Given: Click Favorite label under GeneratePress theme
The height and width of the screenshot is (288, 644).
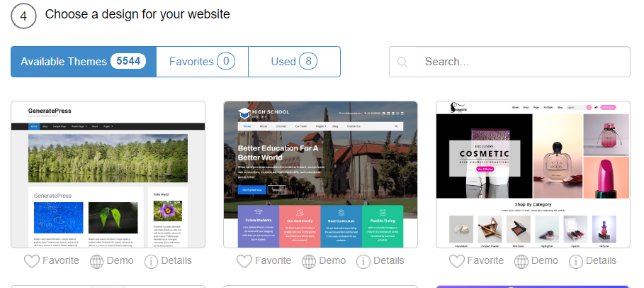Looking at the screenshot, I should tap(61, 261).
